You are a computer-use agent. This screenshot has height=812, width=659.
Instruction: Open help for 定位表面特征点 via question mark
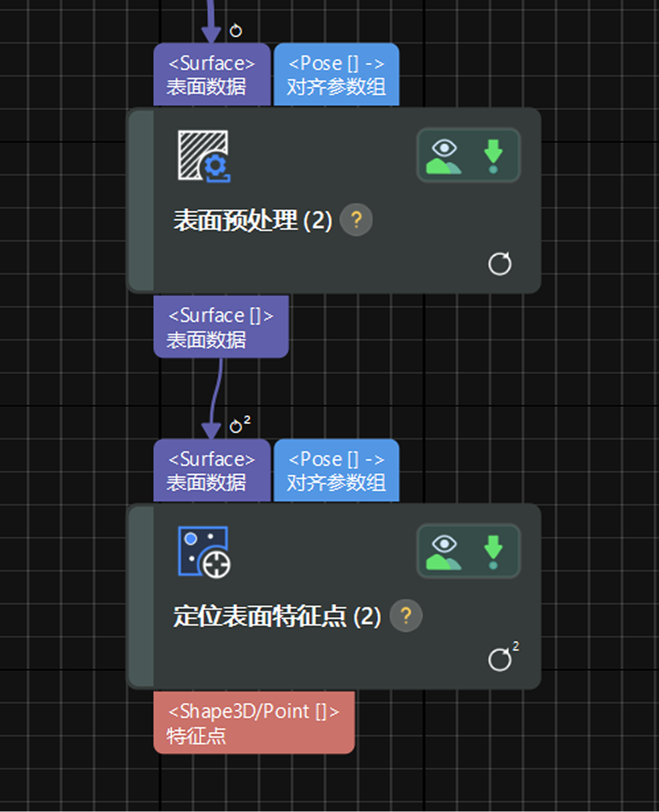[406, 615]
